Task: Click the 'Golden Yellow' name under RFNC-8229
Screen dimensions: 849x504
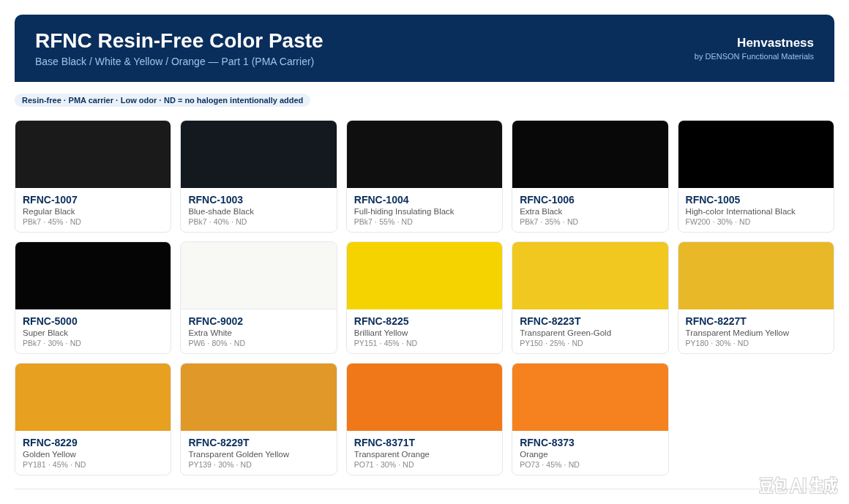Action: pos(49,454)
